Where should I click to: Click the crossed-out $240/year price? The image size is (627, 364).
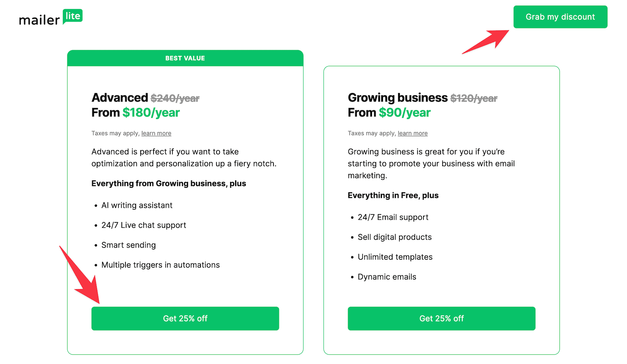pyautogui.click(x=175, y=98)
